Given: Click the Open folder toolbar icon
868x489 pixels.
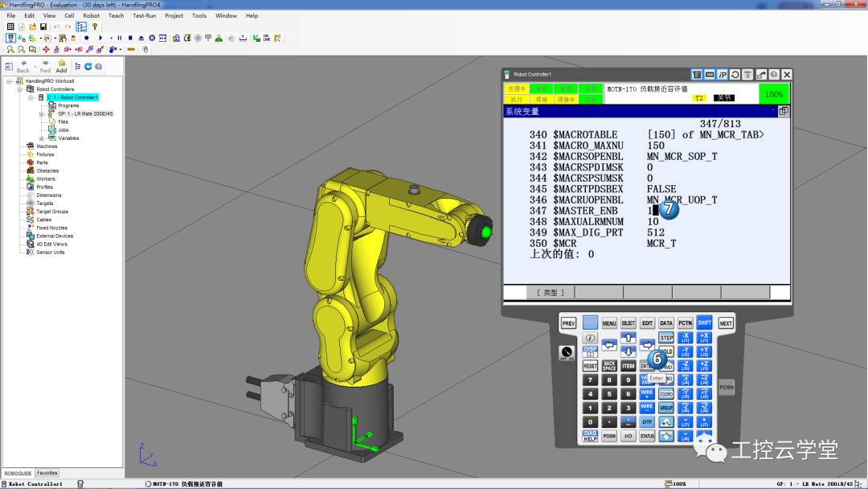Looking at the screenshot, I should click(33, 27).
